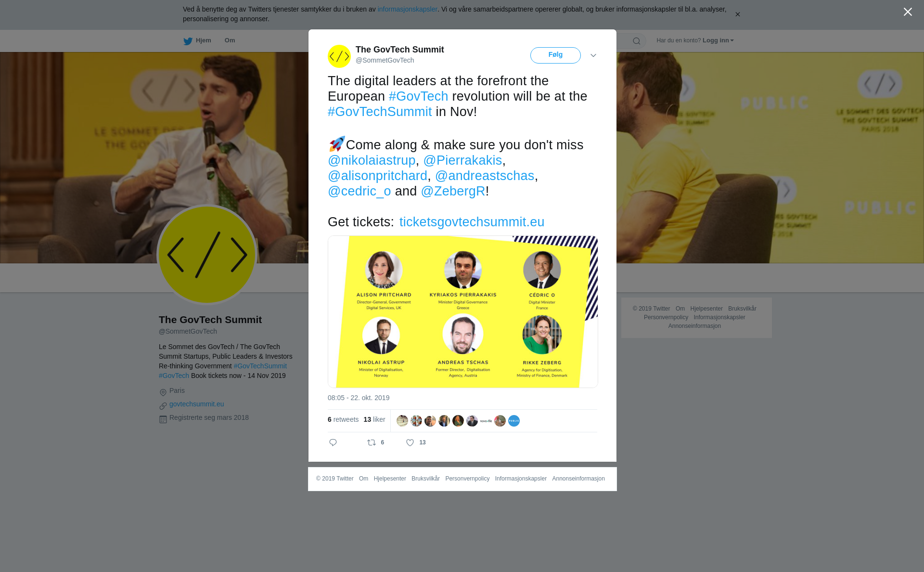Open the Logg inn dropdown
This screenshot has width=924, height=572.
pos(718,40)
